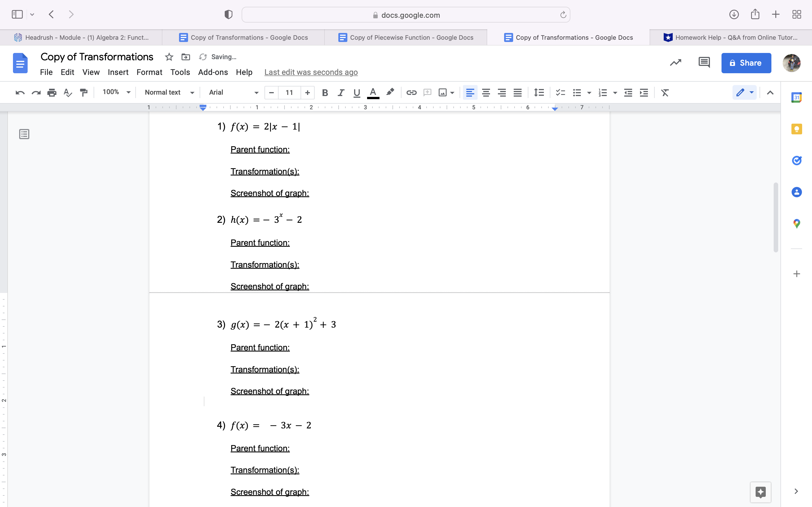Image resolution: width=812 pixels, height=507 pixels.
Task: Click the insert link icon
Action: 411,92
